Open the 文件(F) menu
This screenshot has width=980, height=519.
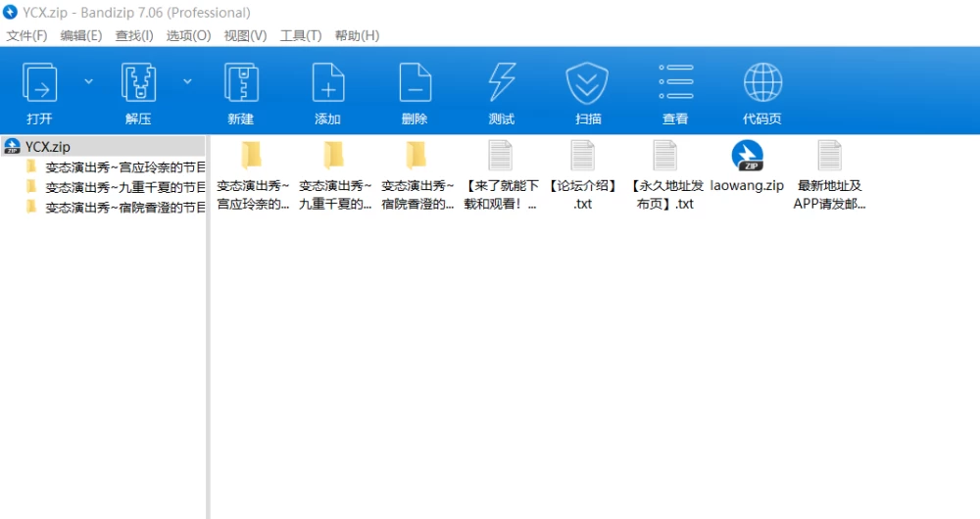click(26, 35)
